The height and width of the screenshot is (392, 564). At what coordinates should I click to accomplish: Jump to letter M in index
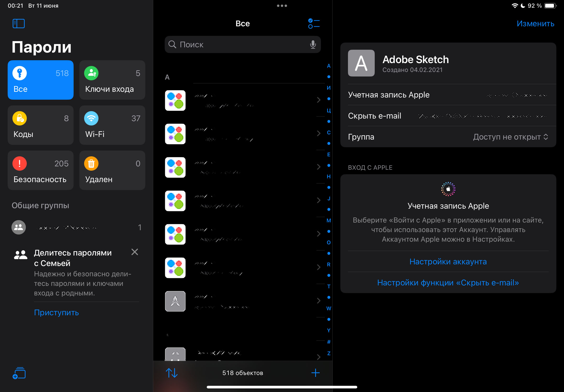329,221
